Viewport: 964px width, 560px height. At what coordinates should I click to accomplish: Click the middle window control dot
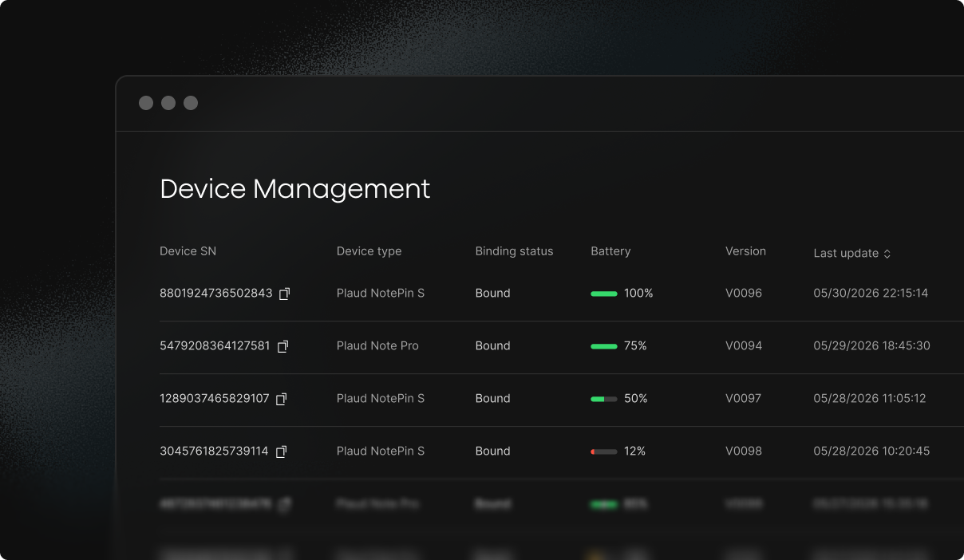(x=168, y=103)
